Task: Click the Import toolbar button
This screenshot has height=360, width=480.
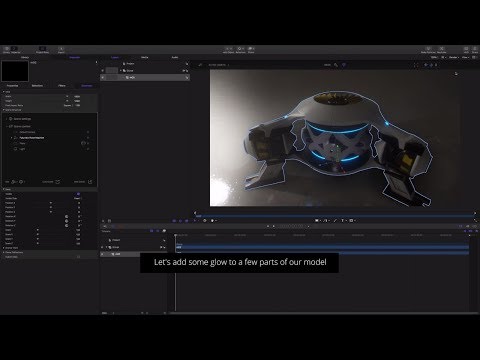Action: coord(61,50)
